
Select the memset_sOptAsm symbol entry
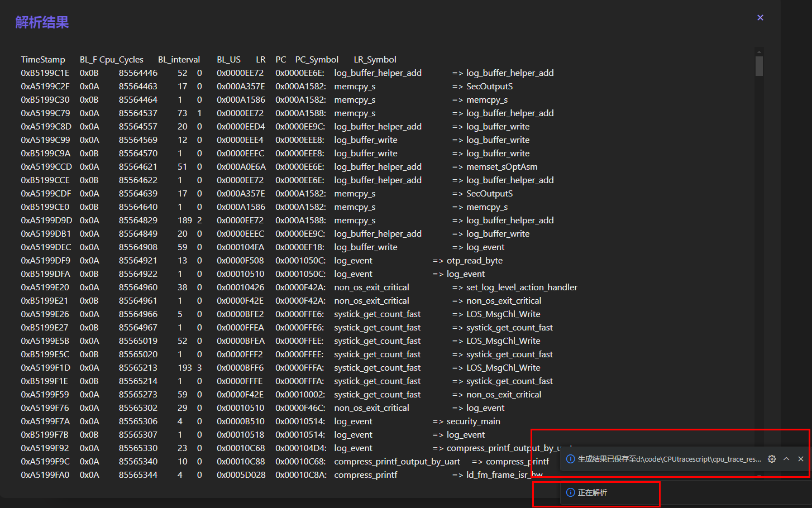[x=501, y=167]
